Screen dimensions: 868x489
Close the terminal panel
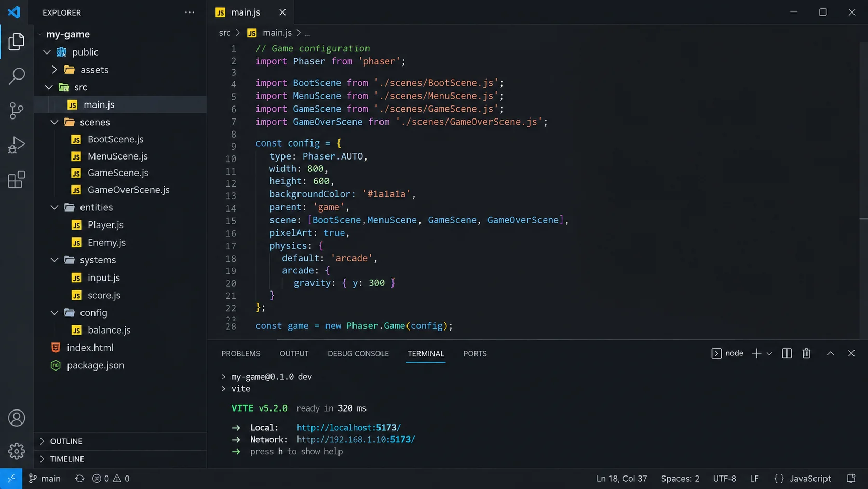[851, 353]
